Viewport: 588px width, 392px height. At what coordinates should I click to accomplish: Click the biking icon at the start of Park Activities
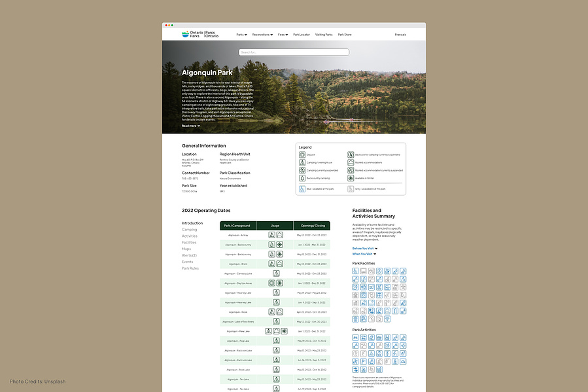(x=355, y=338)
